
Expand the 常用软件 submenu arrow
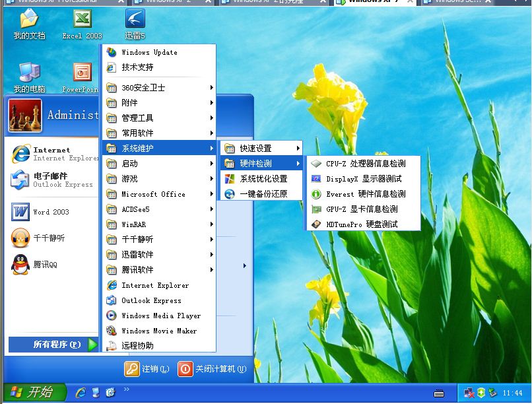click(211, 133)
